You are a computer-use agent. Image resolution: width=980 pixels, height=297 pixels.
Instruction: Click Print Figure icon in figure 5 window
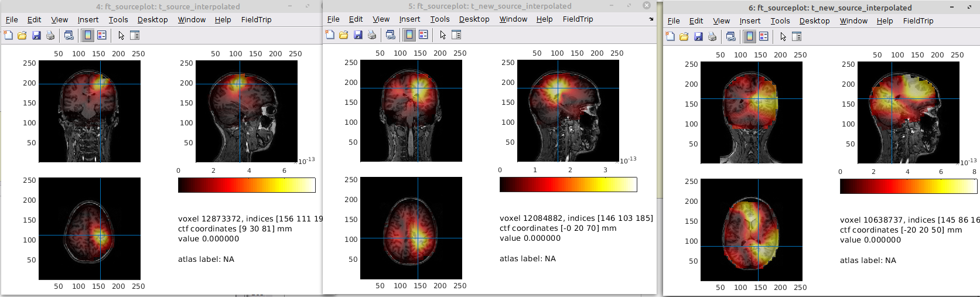(x=372, y=35)
